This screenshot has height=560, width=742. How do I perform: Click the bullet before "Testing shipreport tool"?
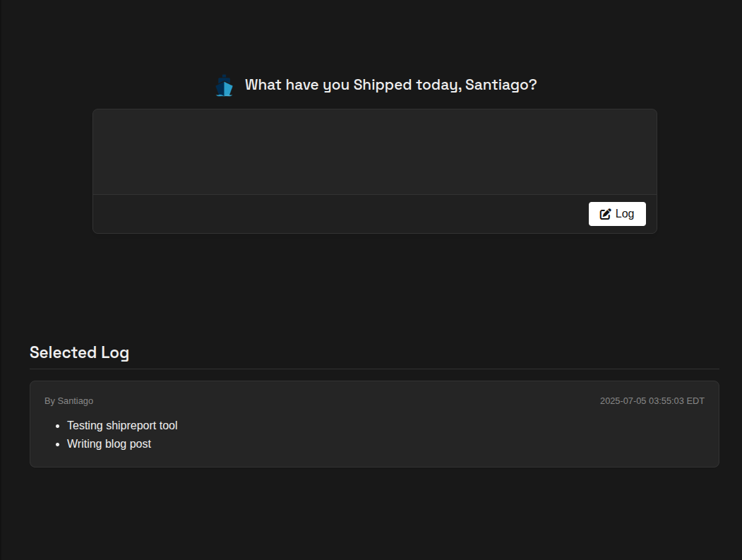pyautogui.click(x=58, y=426)
